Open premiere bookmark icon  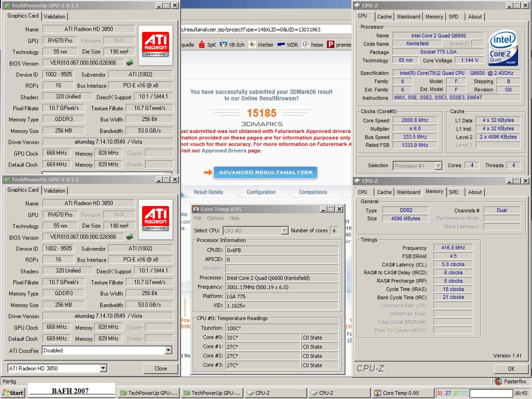[x=331, y=44]
